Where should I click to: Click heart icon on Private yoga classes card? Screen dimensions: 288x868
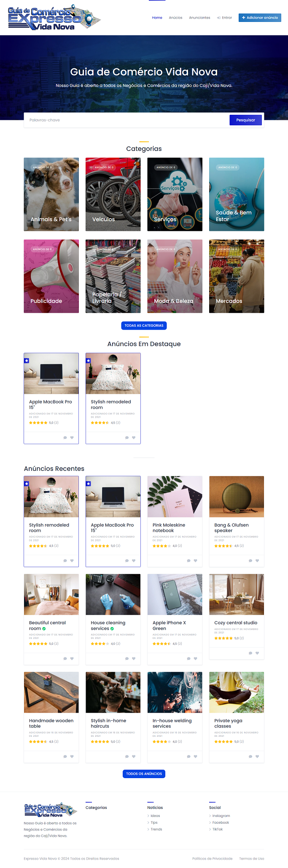(257, 757)
